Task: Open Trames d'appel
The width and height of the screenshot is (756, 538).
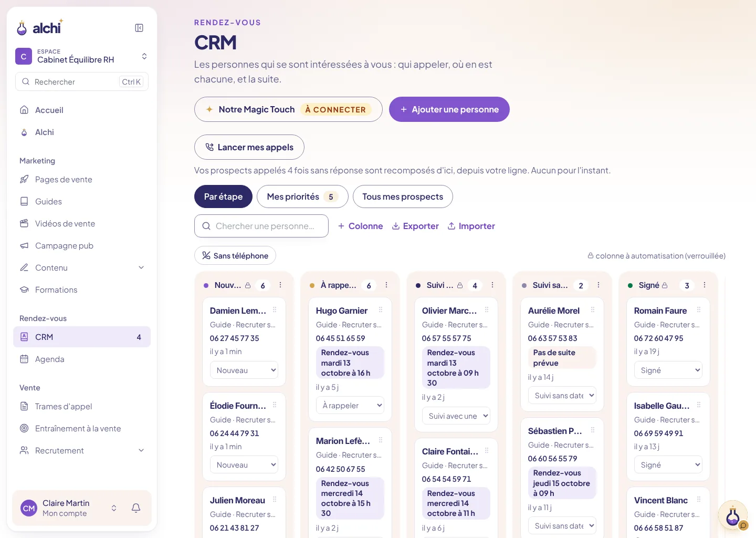Action: (82, 407)
